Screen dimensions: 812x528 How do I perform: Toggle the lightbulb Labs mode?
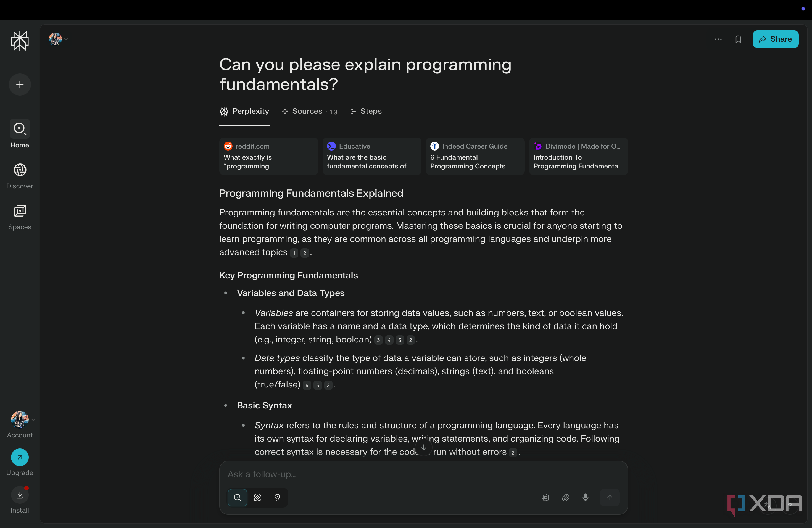(x=277, y=498)
